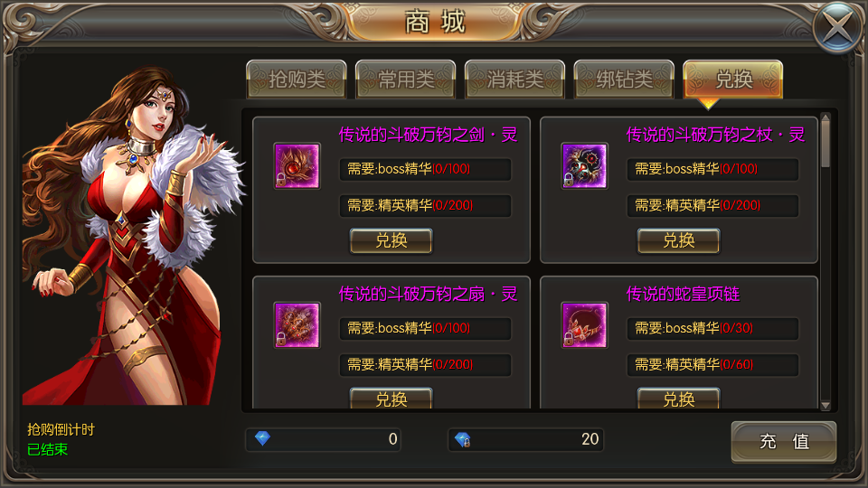The width and height of the screenshot is (868, 488).
Task: Open recharge with the 充值 button
Action: coord(784,442)
